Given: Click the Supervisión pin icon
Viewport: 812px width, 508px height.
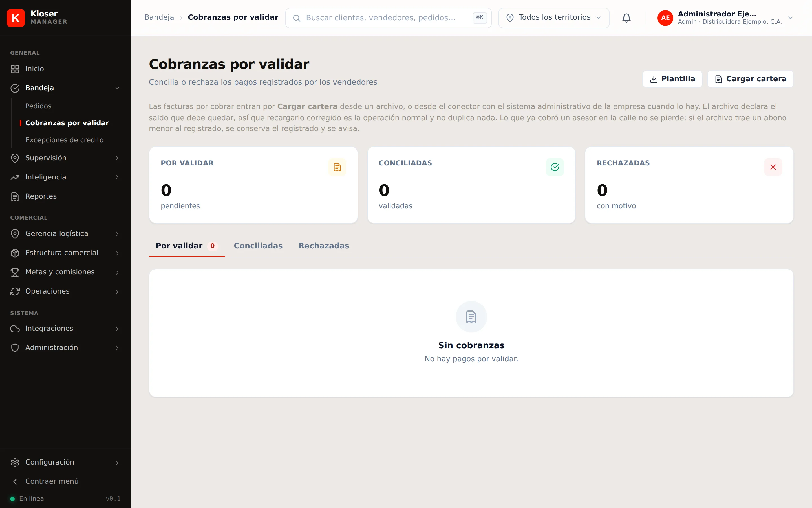Looking at the screenshot, I should [15, 158].
